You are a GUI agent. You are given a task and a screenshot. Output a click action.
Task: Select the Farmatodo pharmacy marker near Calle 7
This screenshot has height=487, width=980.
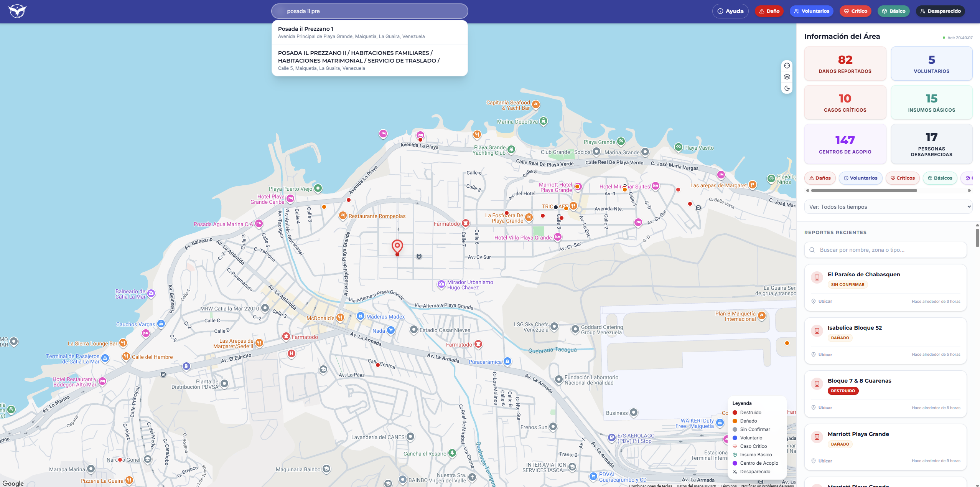coord(466,223)
